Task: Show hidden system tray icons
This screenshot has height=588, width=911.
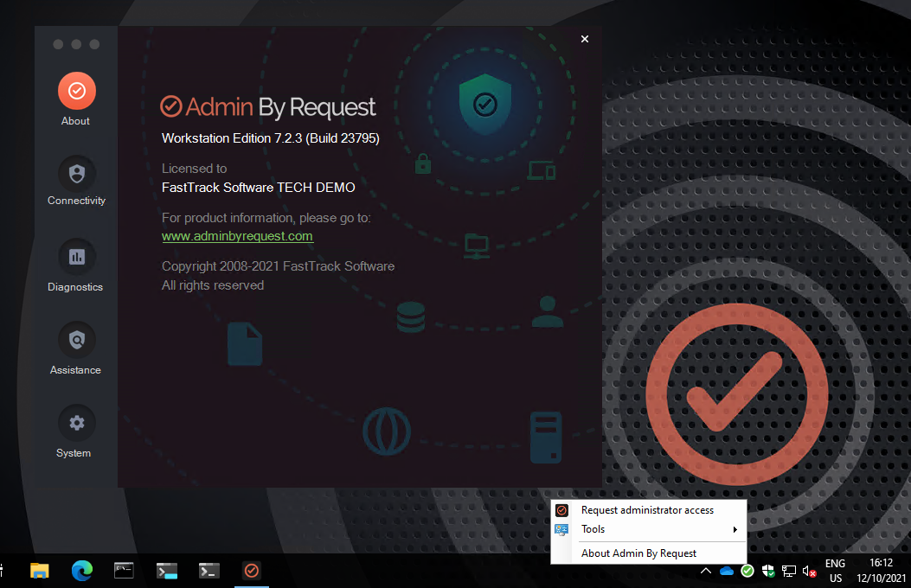Action: coord(705,572)
